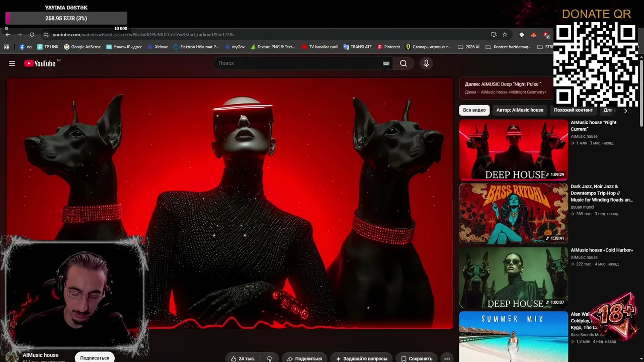Open the apps grid in bookmarks bar

tap(7, 47)
